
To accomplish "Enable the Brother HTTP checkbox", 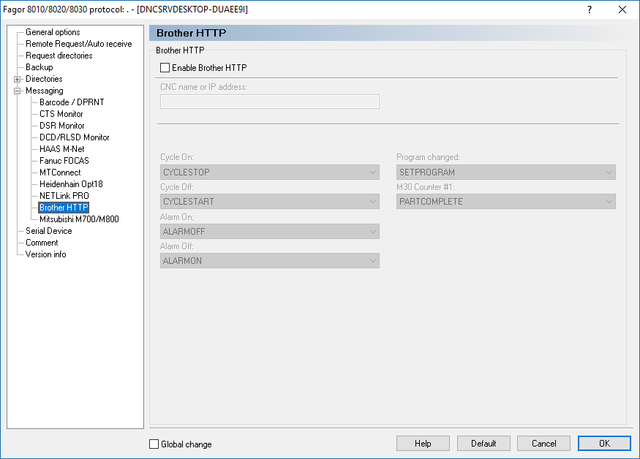I will 165,68.
